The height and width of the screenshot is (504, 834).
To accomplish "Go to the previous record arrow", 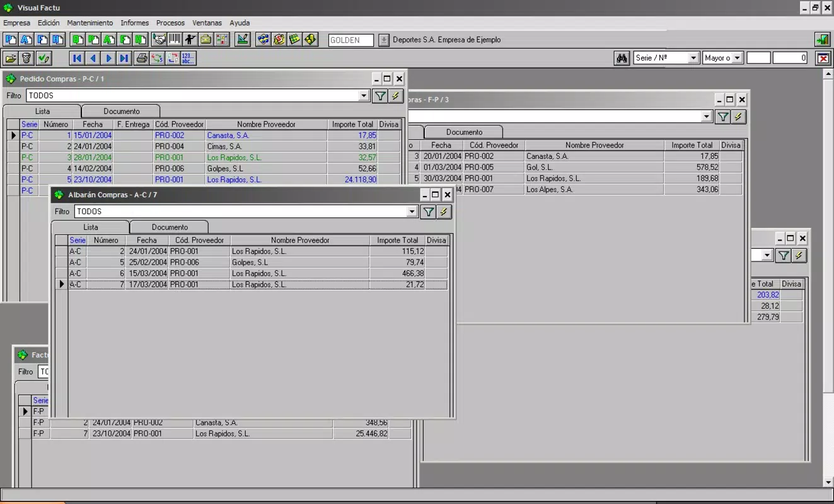I will coord(93,58).
